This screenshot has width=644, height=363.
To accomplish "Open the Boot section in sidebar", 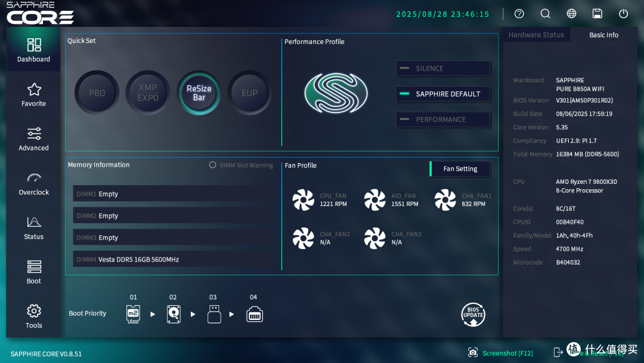I will pyautogui.click(x=33, y=273).
